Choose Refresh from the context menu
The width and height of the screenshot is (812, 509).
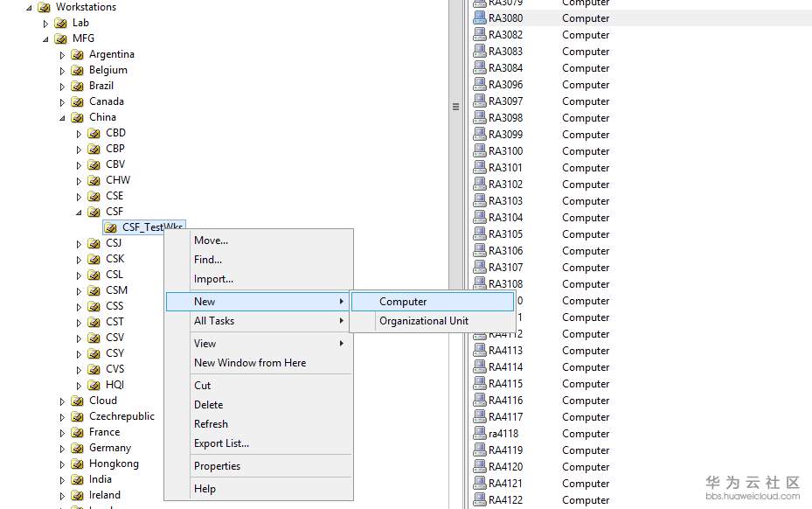click(x=259, y=424)
